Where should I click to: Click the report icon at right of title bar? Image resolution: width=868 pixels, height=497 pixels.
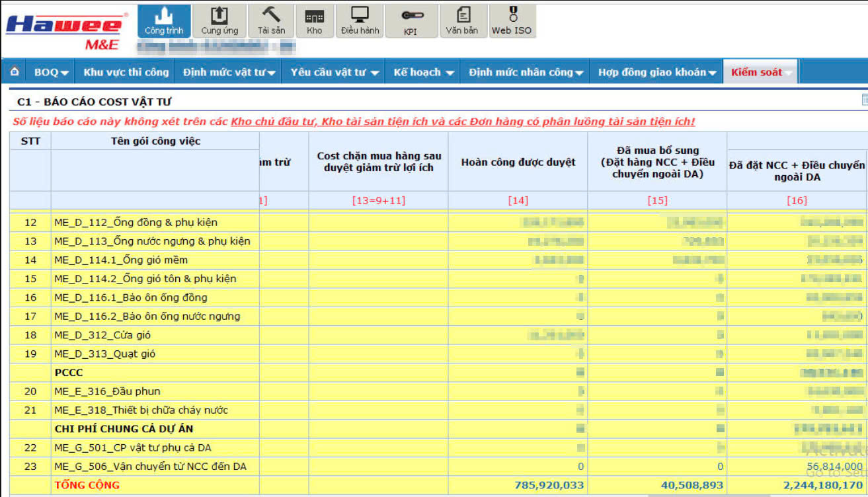tap(864, 100)
